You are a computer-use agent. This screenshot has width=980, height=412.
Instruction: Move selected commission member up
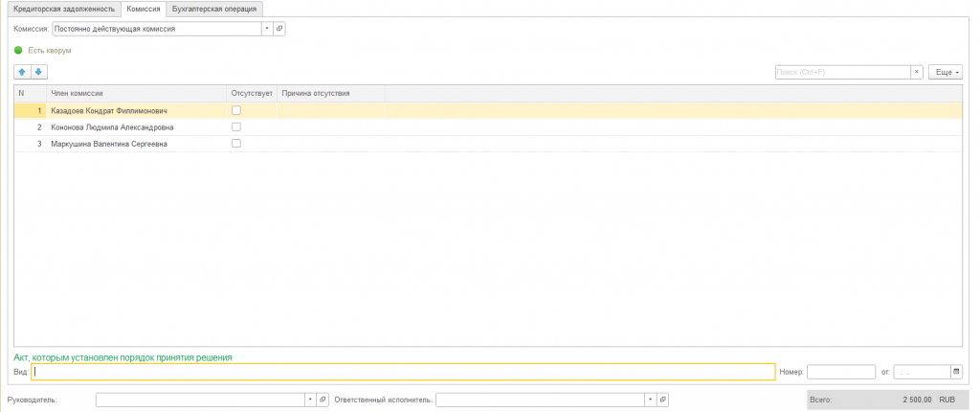22,72
